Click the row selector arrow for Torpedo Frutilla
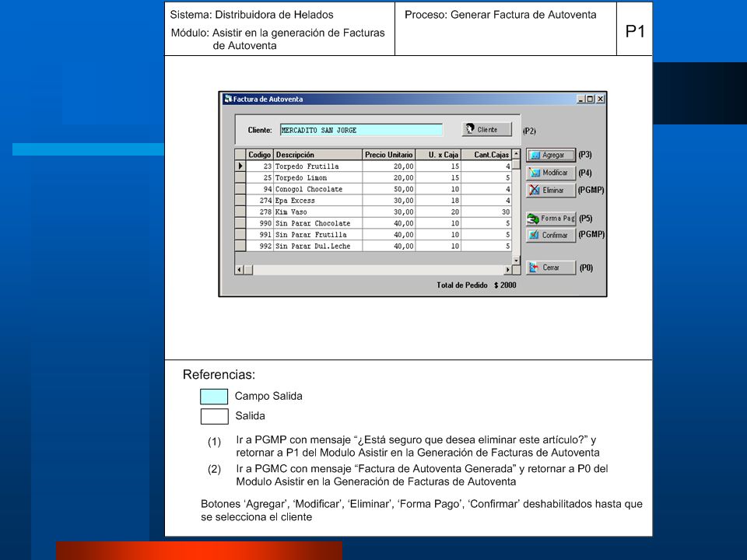This screenshot has width=747, height=560. click(x=240, y=166)
